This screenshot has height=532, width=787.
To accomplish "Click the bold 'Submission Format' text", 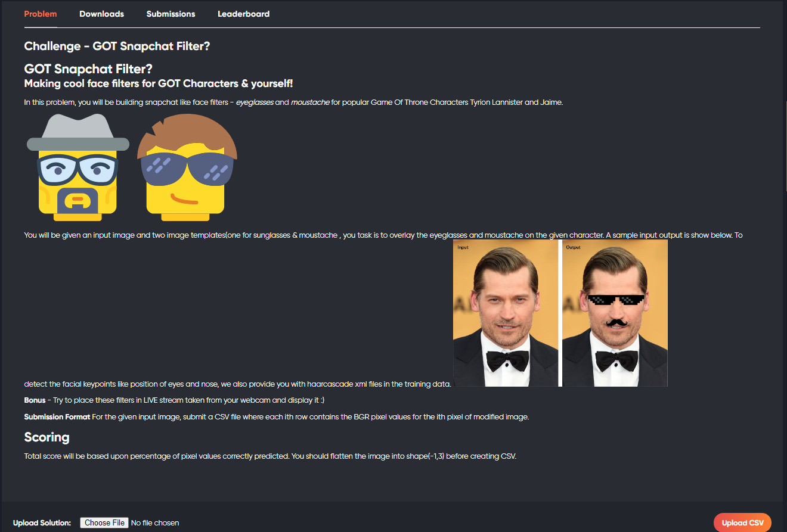I will [x=57, y=417].
